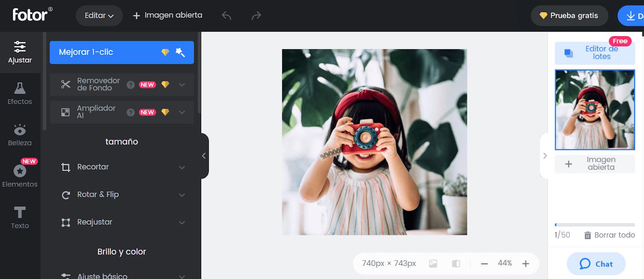Screen dimensions: 644x279
Task: Click the Rotar & Flip rotate icon
Action: click(66, 195)
